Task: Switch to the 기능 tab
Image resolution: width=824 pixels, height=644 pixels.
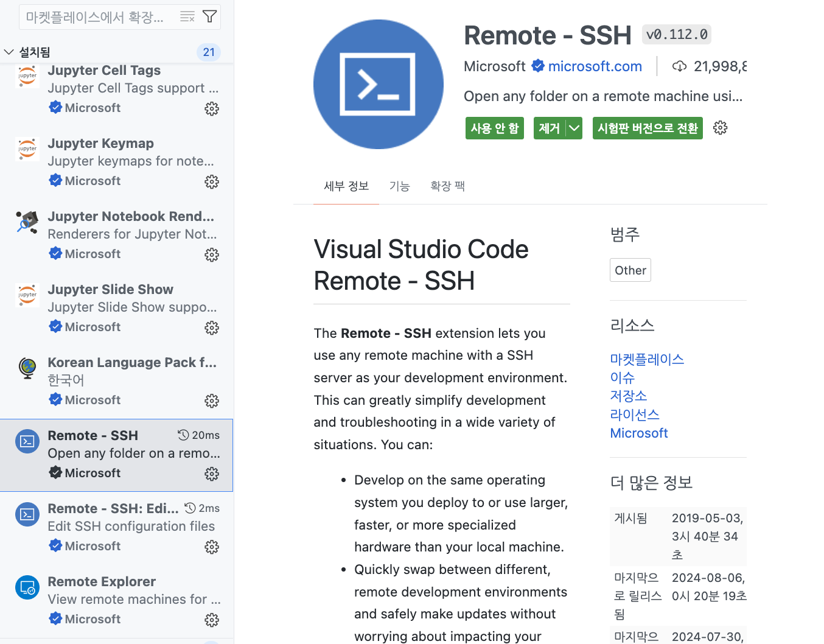Action: (399, 186)
